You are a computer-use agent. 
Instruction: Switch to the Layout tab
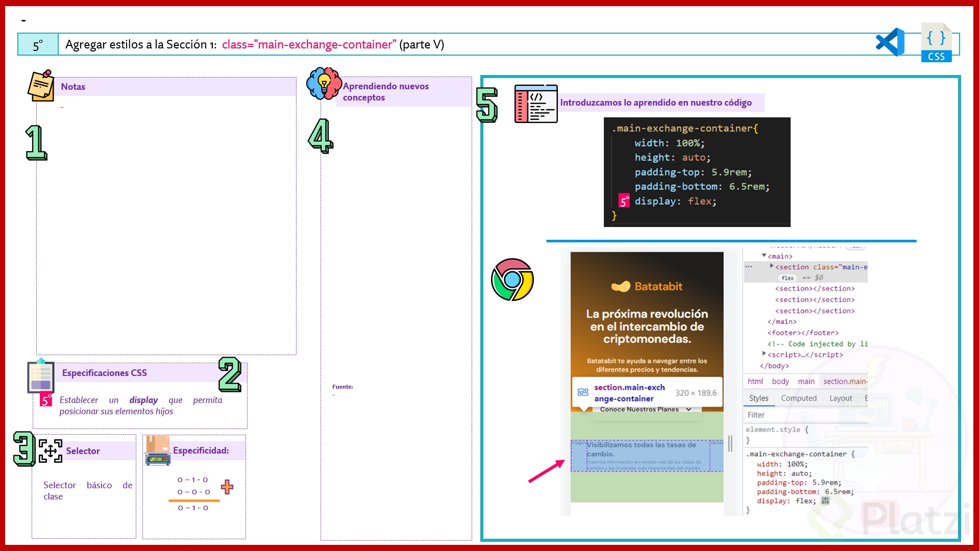pos(841,398)
